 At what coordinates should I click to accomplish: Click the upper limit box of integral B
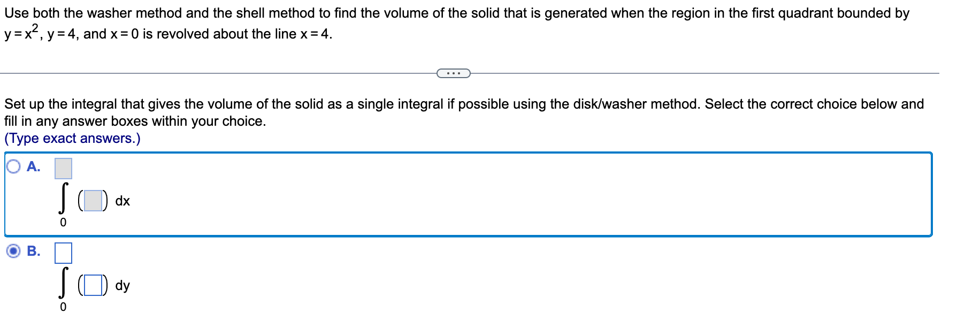click(63, 253)
